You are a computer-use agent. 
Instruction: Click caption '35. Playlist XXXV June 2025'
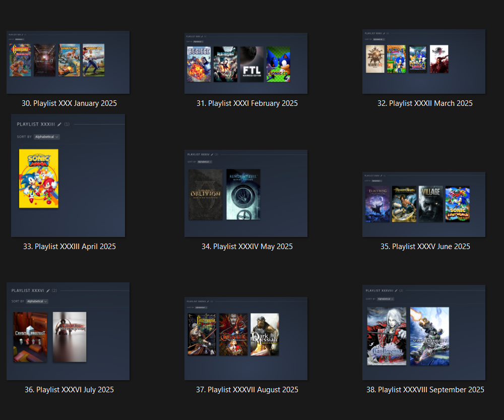425,247
